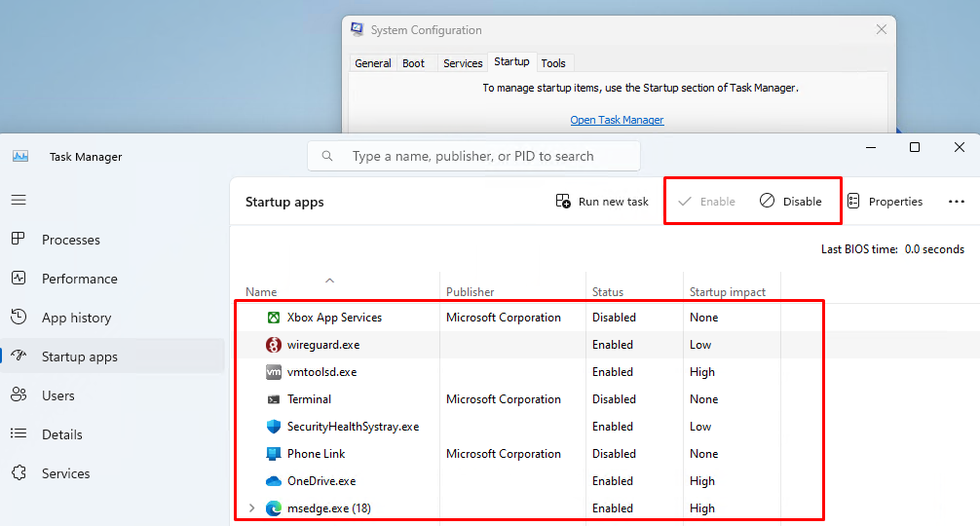Image resolution: width=980 pixels, height=526 pixels.
Task: Click the Services puzzle icon
Action: [x=19, y=472]
